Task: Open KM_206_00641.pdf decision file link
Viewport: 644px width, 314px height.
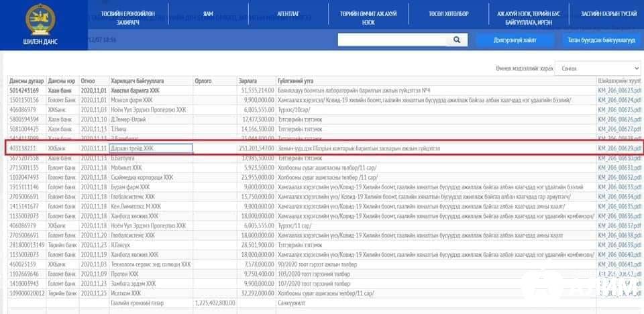Action: pyautogui.click(x=620, y=264)
